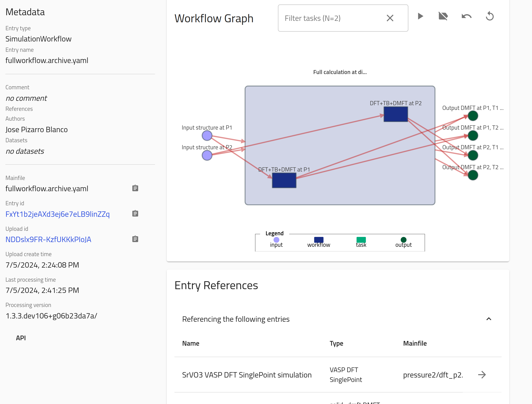Go to SrVO3 VASP DFT SinglePoint entry arrow
This screenshot has height=404, width=532.
(x=482, y=375)
